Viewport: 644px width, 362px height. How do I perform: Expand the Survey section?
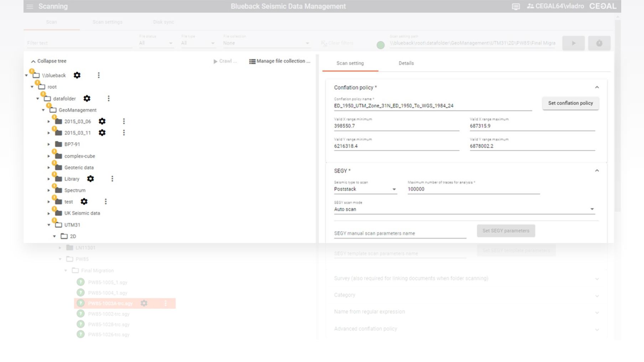(x=597, y=279)
